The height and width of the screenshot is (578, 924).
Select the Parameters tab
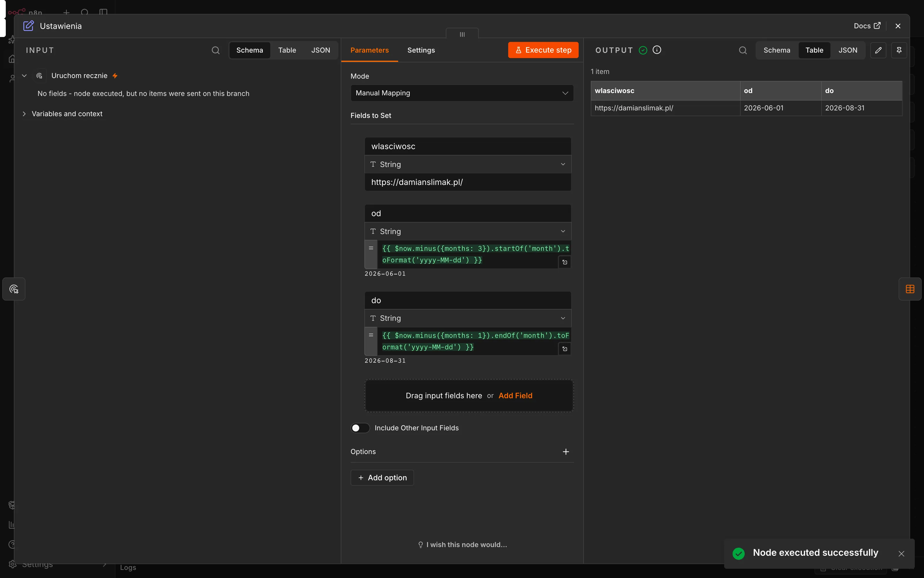tap(369, 50)
